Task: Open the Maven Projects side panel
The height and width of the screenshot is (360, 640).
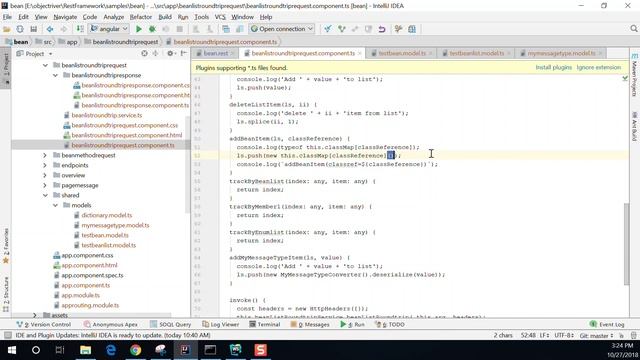Action: (634, 76)
